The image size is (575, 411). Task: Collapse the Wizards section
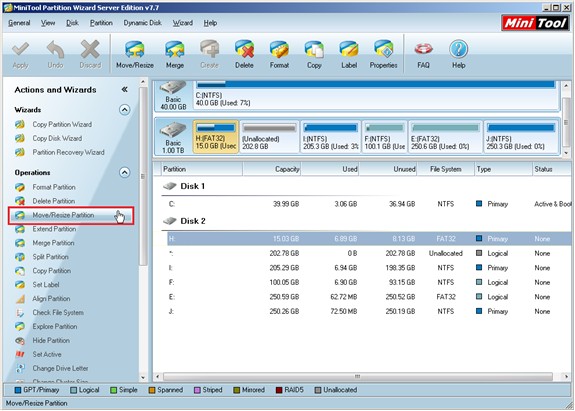click(125, 110)
